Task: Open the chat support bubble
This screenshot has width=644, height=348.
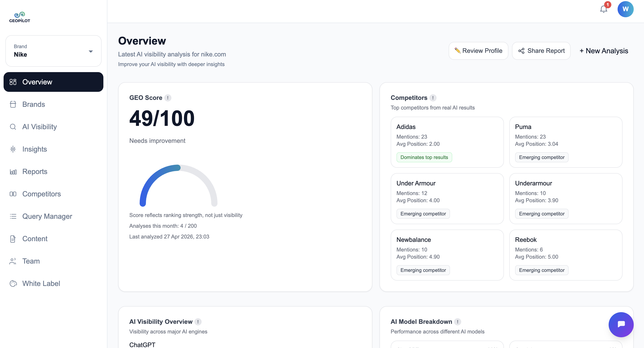Action: (621, 324)
